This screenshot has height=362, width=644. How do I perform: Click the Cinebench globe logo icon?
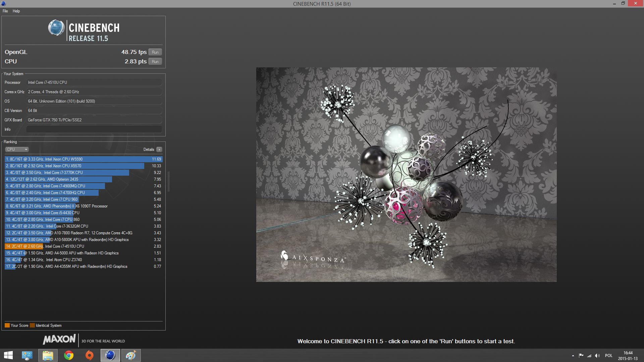pyautogui.click(x=56, y=28)
